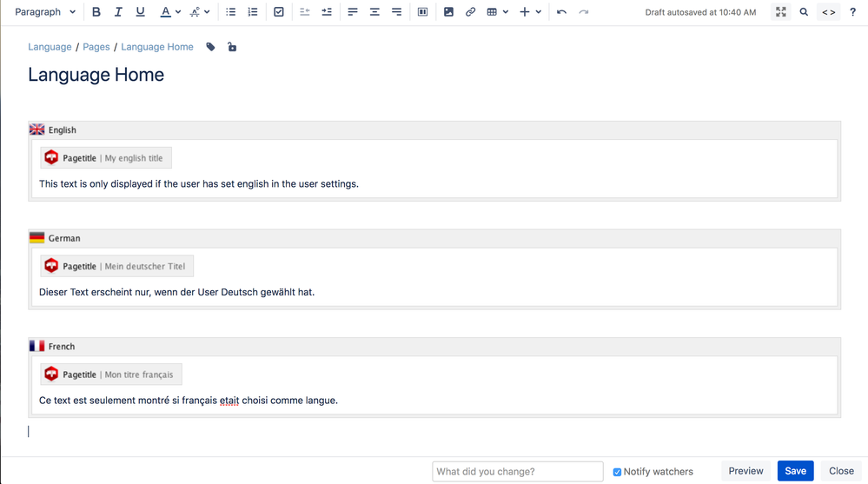Screen dimensions: 868x484
Task: Toggle italic formatting
Action: (x=118, y=11)
